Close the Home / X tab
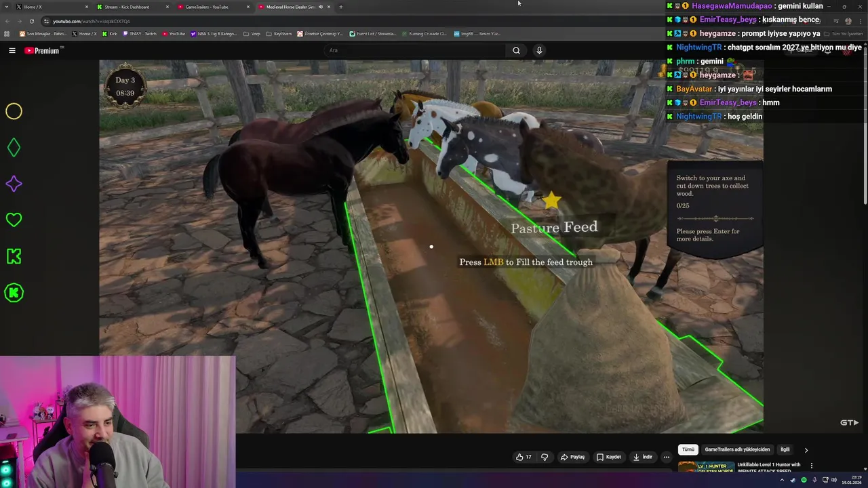The image size is (868, 488). pos(86,7)
